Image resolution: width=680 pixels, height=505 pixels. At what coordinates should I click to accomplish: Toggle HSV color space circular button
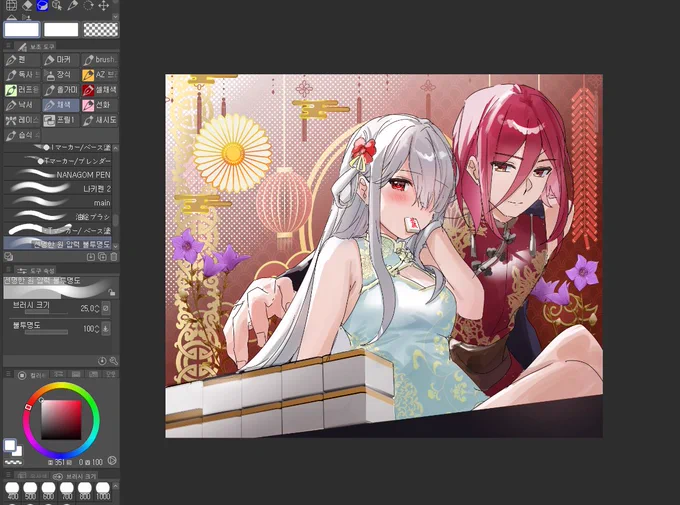pos(112,460)
